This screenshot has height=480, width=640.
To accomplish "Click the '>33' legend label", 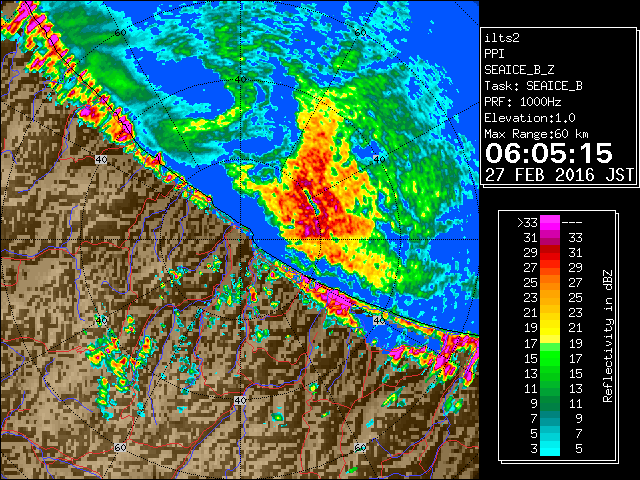I will tap(527, 223).
